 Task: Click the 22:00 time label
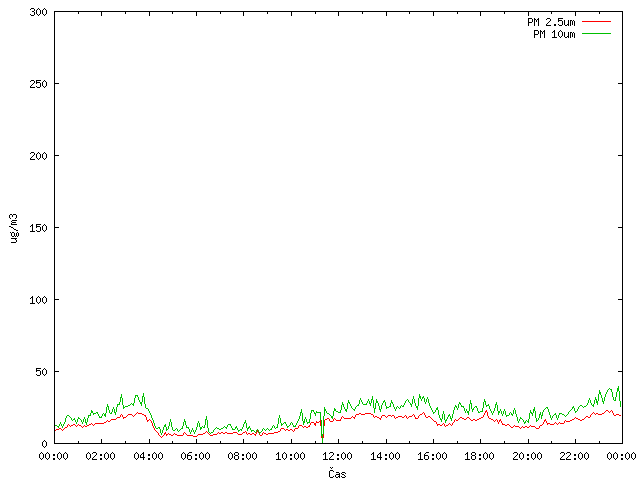[574, 456]
